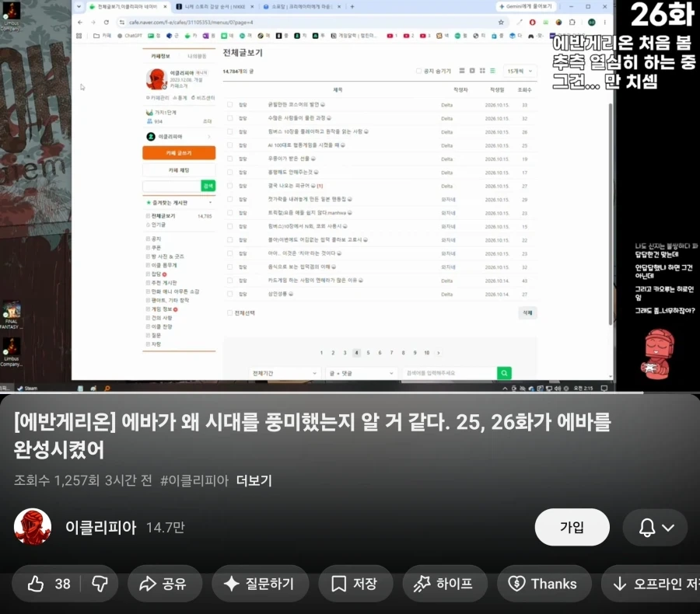Check the 결국 나오는 피규어 post checkbox
700x614 pixels.
230,186
